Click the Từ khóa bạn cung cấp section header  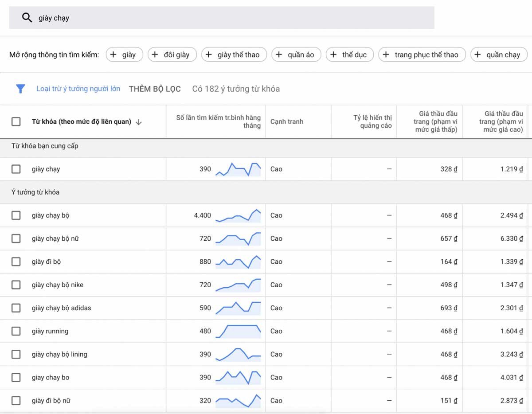point(45,146)
